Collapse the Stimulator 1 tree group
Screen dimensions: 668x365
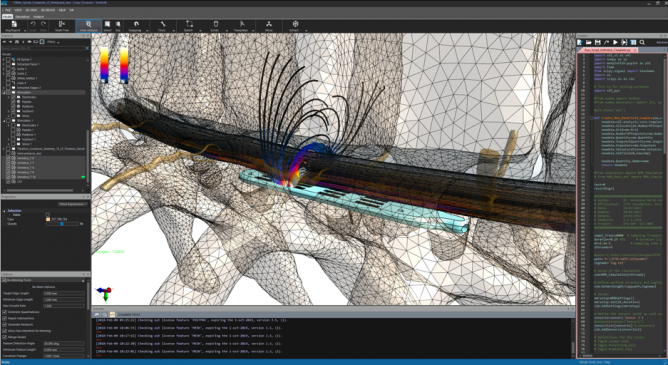pos(4,121)
